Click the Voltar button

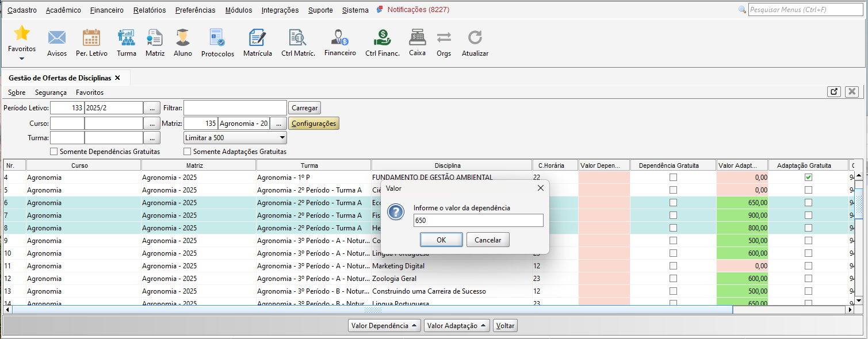[x=506, y=326]
